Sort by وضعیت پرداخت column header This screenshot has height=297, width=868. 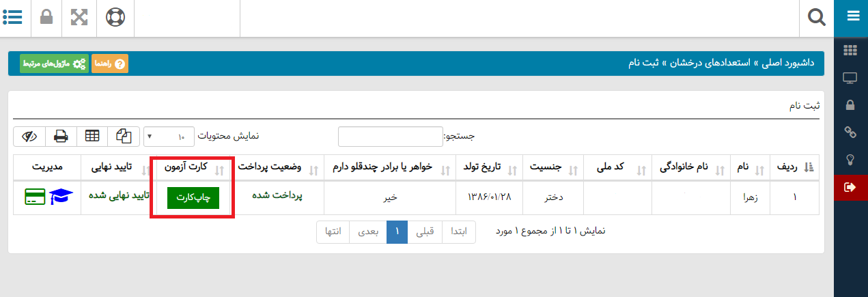[279, 167]
